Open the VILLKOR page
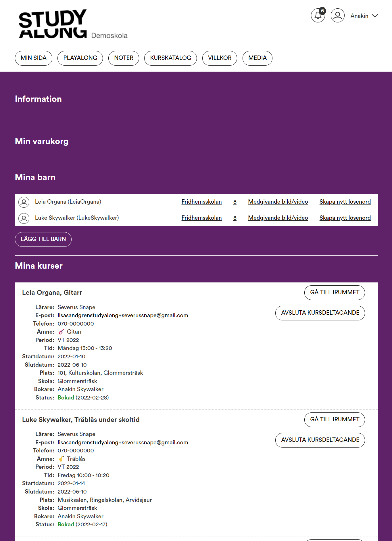 [220, 58]
